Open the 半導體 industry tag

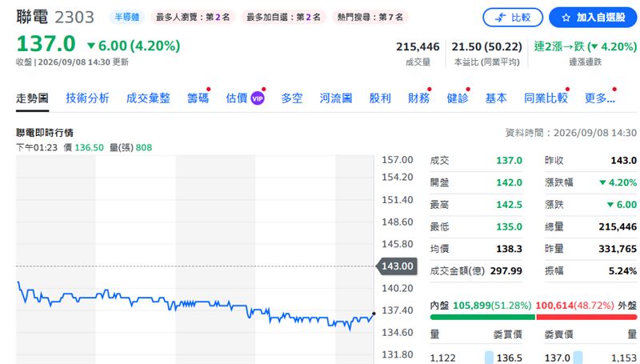point(127,17)
